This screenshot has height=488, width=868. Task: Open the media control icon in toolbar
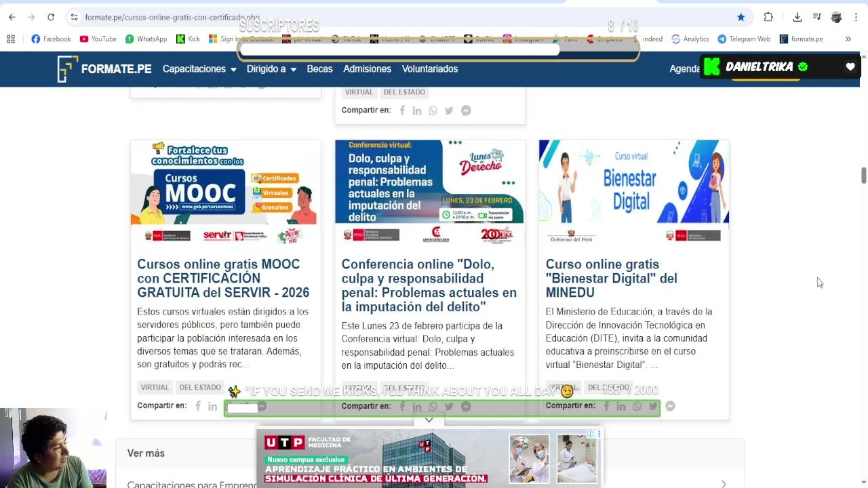817,17
